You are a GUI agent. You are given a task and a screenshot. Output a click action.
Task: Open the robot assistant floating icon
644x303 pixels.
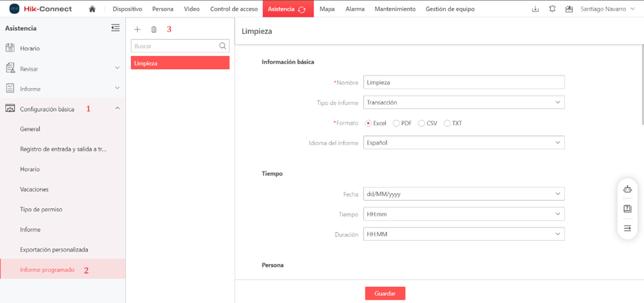point(627,189)
